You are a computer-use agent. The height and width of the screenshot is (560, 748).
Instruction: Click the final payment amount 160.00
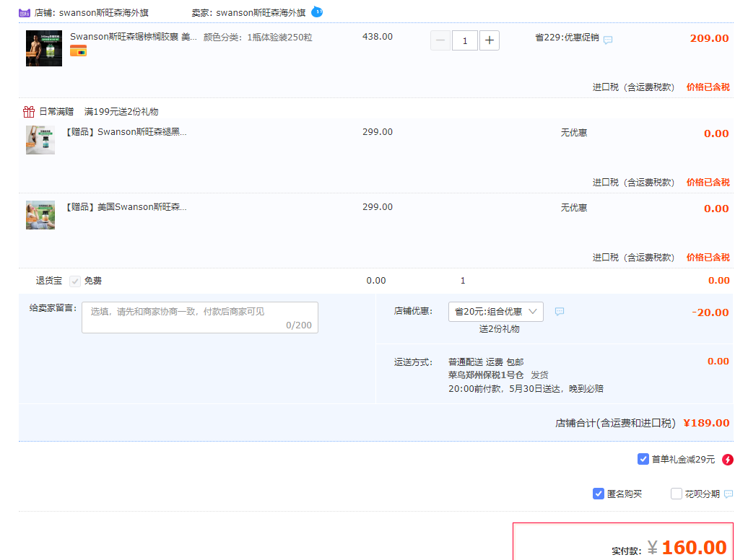pyautogui.click(x=694, y=547)
